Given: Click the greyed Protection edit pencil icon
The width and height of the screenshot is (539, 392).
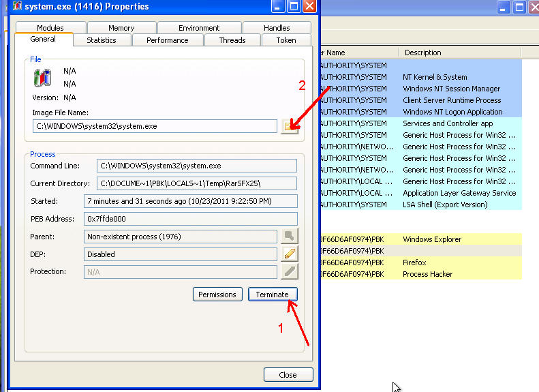Looking at the screenshot, I should click(290, 271).
